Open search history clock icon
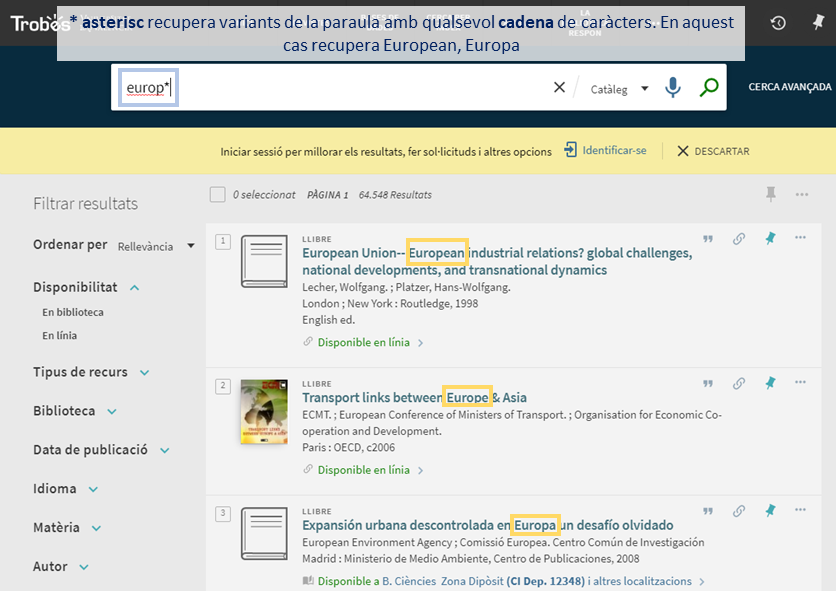Viewport: 836px width, 591px height. [x=778, y=23]
